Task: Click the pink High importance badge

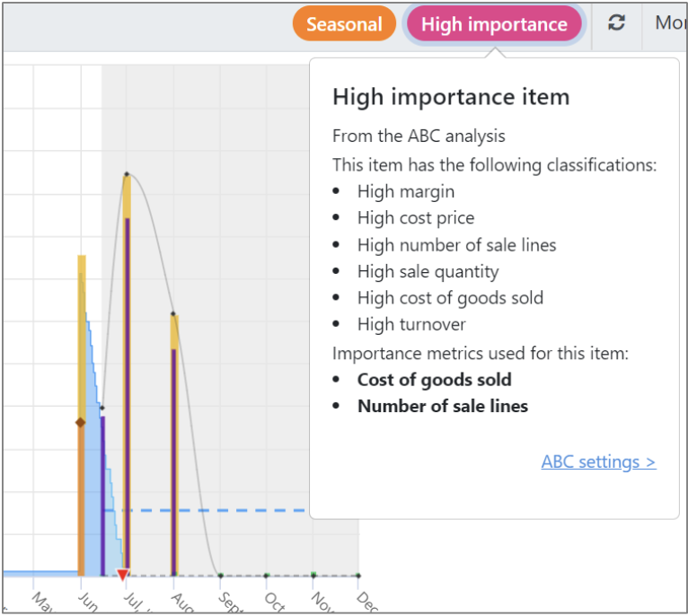Action: coord(494,24)
